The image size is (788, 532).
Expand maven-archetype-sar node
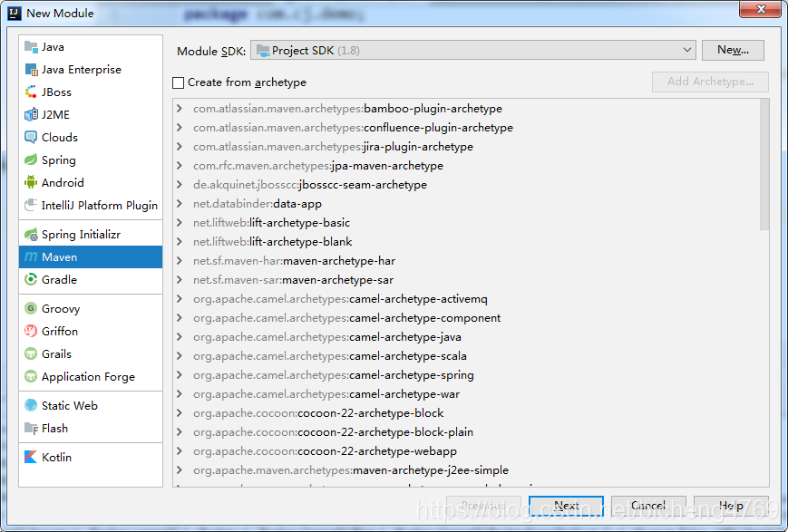180,280
